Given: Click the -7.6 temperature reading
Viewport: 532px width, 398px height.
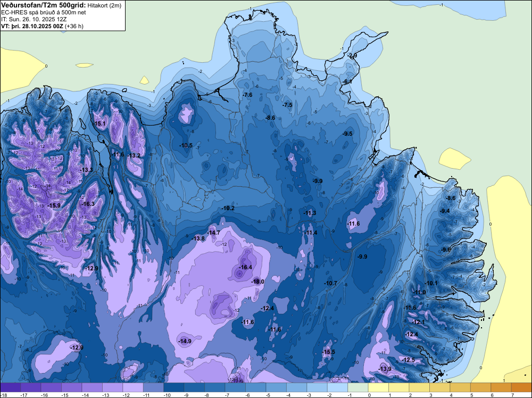Looking at the screenshot, I should click(x=248, y=95).
